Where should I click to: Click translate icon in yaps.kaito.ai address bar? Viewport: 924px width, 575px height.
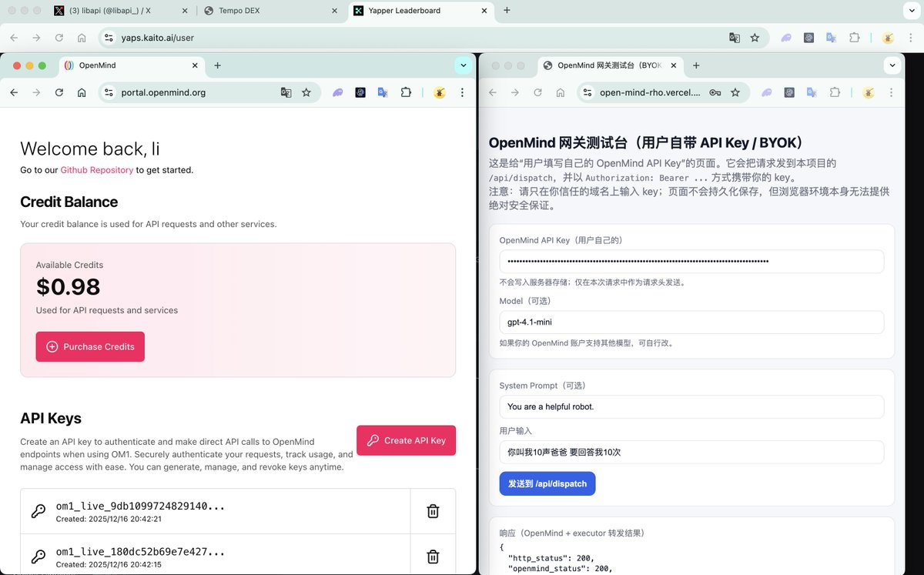pyautogui.click(x=735, y=38)
